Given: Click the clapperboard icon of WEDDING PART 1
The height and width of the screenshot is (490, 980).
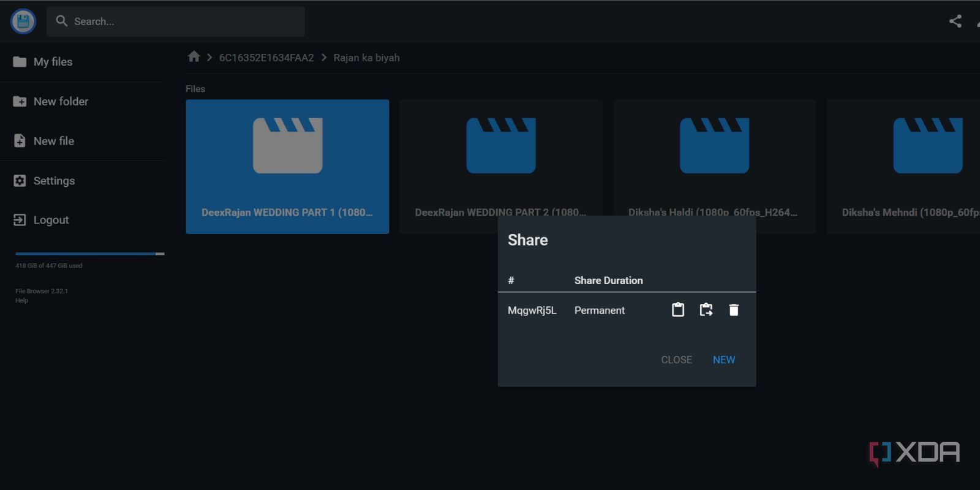Looking at the screenshot, I should coord(287,146).
